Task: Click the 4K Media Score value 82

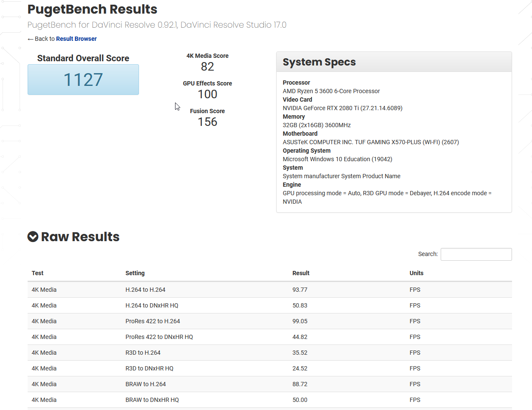Action: tap(207, 66)
